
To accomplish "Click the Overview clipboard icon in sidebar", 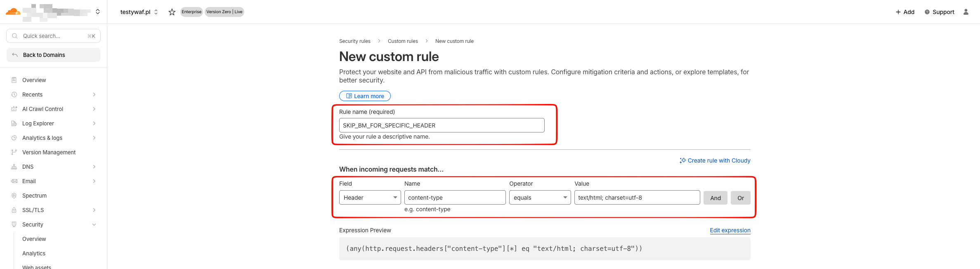I will (x=14, y=80).
